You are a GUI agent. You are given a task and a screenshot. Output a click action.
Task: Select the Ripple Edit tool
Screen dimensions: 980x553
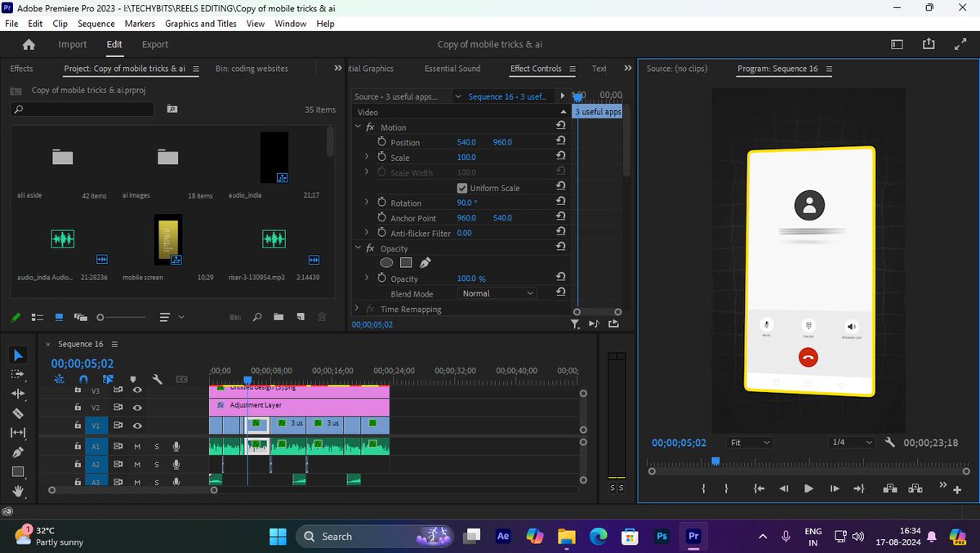coord(19,394)
